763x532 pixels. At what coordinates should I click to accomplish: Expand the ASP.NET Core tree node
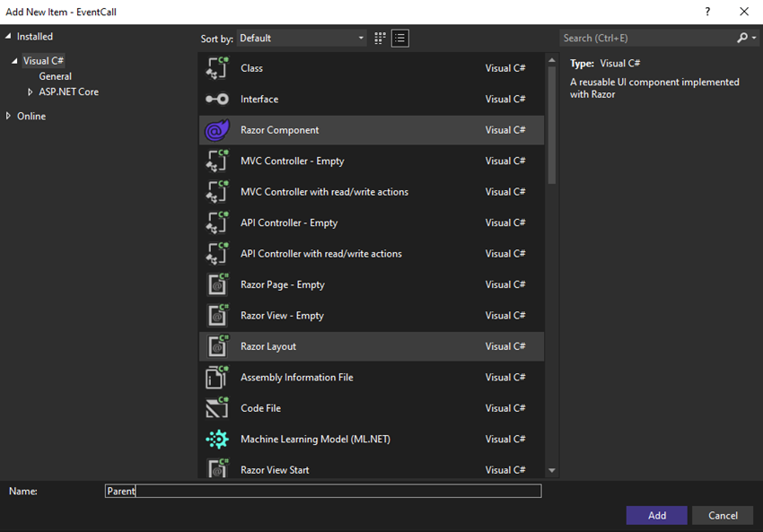tap(31, 92)
